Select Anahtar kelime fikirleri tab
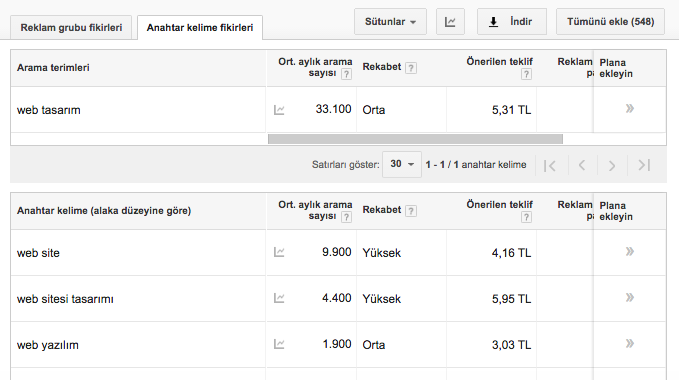The height and width of the screenshot is (380, 679). (x=200, y=28)
